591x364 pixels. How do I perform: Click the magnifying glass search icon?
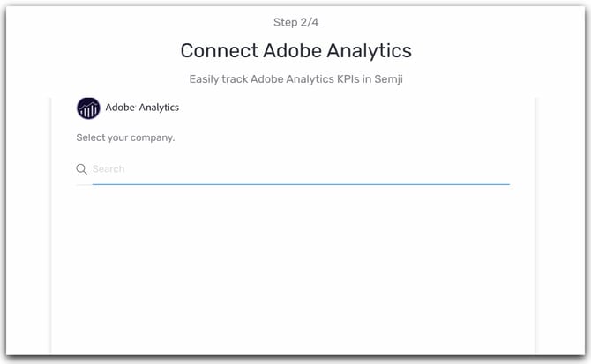[81, 169]
